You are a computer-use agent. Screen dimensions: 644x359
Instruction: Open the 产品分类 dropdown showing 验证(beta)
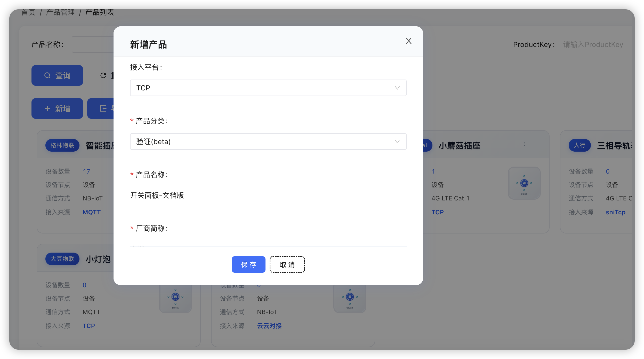point(268,141)
